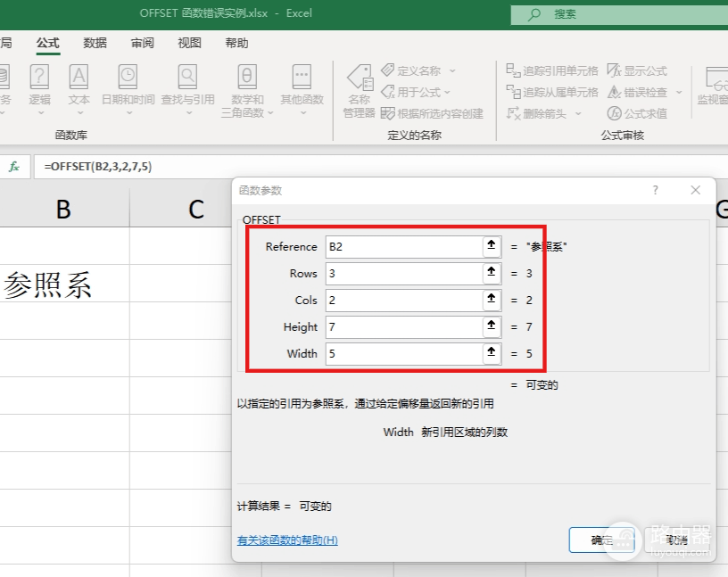Switch to the 帮助 ribbon tab

236,43
